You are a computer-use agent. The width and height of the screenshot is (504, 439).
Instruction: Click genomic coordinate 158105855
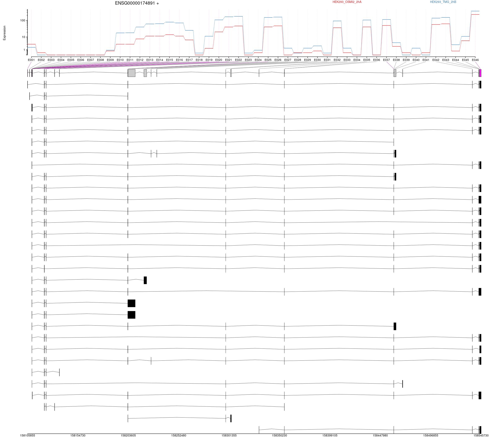pos(28,436)
